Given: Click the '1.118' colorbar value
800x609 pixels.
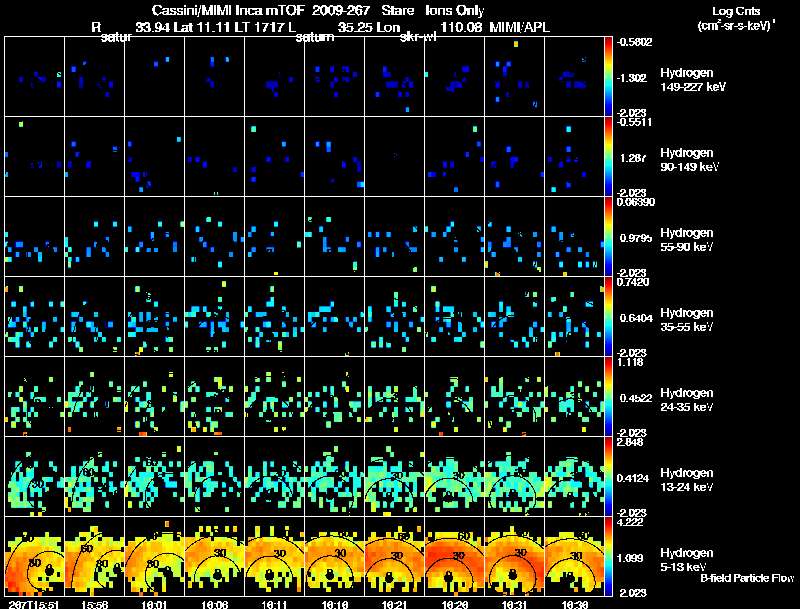Looking at the screenshot, I should coord(631,363).
